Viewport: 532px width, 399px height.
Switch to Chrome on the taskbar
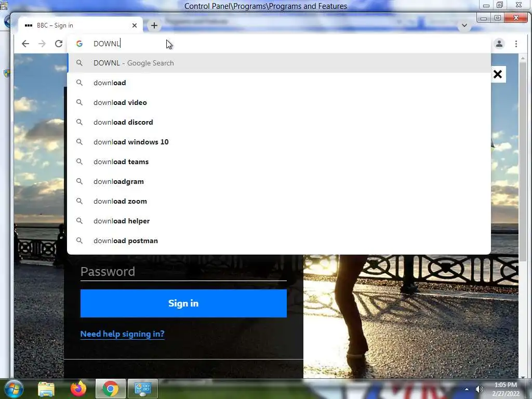pos(111,389)
